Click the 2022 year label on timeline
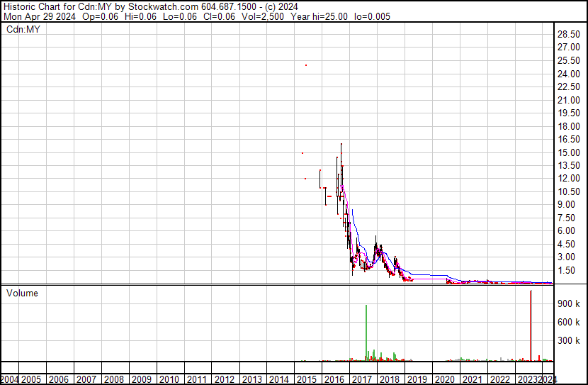Viewport: 588px width, 385px height. click(500, 379)
